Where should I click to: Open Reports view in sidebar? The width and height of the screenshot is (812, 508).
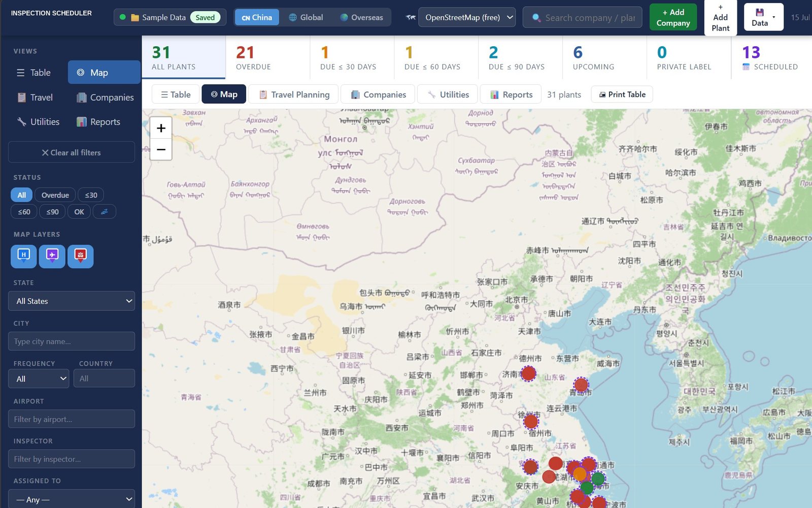pyautogui.click(x=98, y=122)
